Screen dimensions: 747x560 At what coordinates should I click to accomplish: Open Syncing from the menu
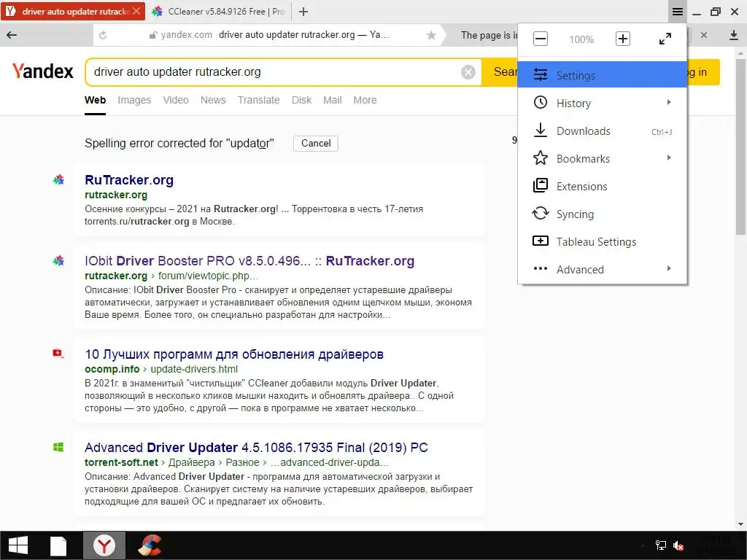(602, 214)
